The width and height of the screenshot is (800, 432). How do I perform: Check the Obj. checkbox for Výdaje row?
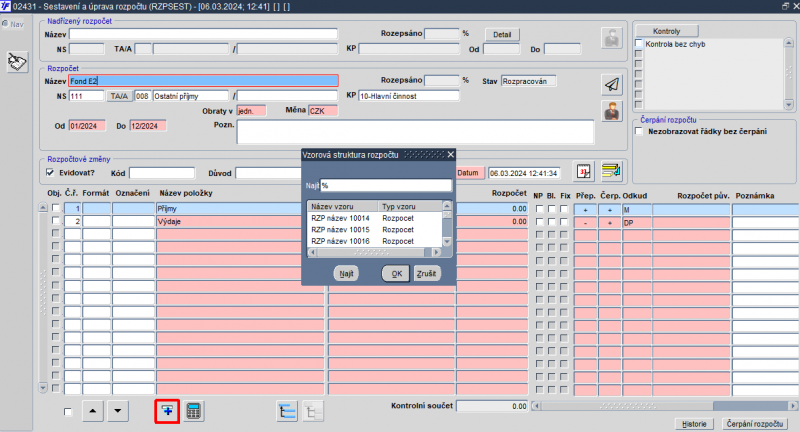tap(56, 221)
